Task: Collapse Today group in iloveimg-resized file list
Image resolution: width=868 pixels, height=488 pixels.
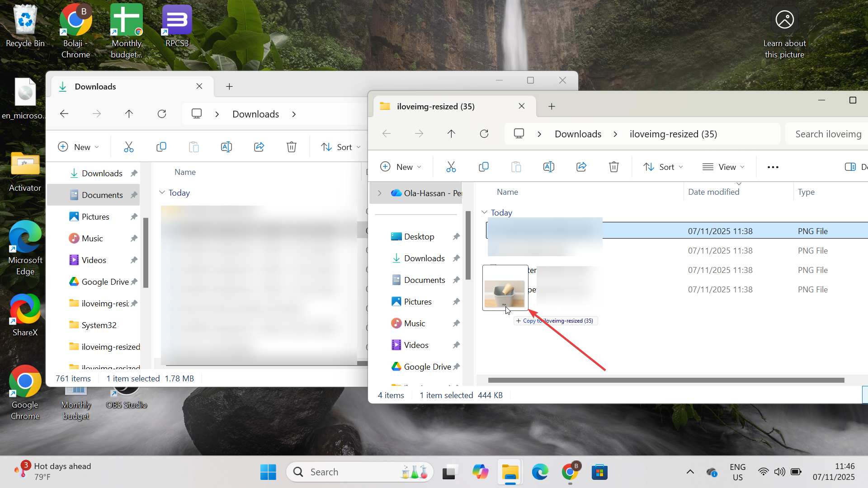Action: [484, 212]
